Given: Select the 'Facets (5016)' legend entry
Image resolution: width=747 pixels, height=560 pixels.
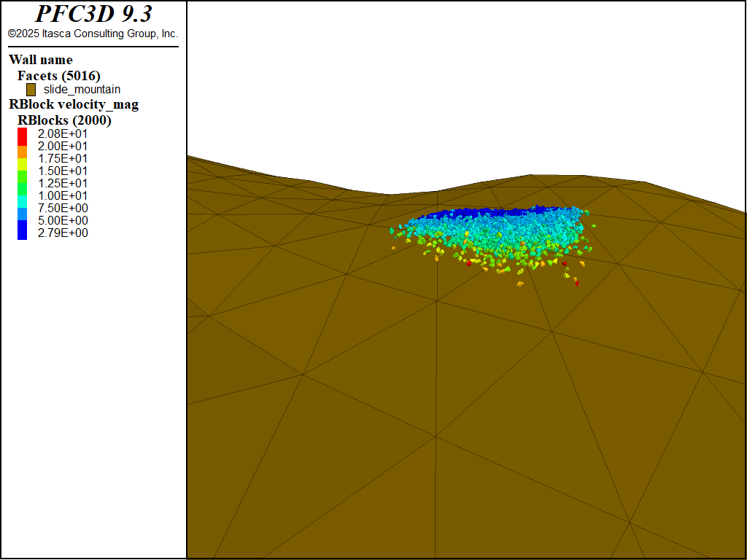Looking at the screenshot, I should tap(58, 75).
